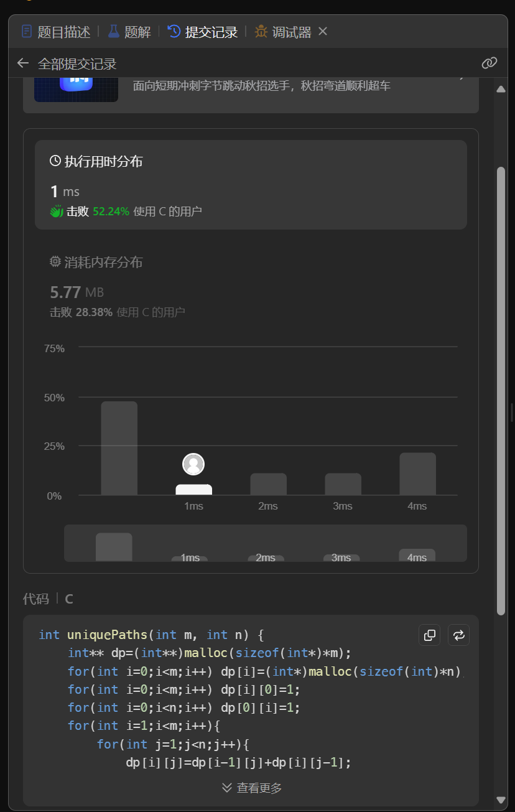Viewport: 515px width, 812px height.
Task: Close the 调试器 tab
Action: (x=323, y=32)
